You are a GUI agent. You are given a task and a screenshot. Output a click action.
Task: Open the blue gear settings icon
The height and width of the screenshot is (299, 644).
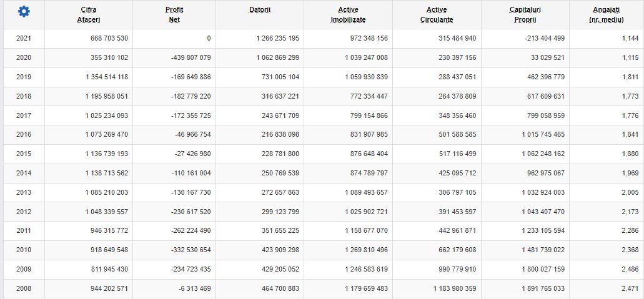(x=24, y=12)
